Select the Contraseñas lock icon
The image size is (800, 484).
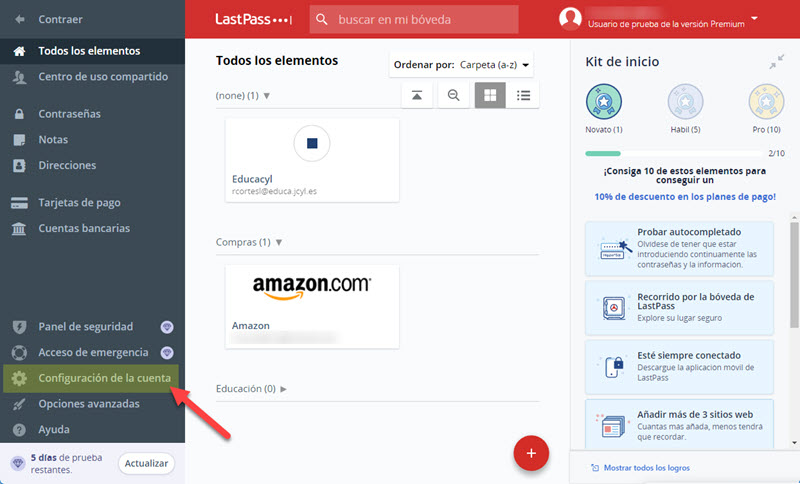point(19,114)
